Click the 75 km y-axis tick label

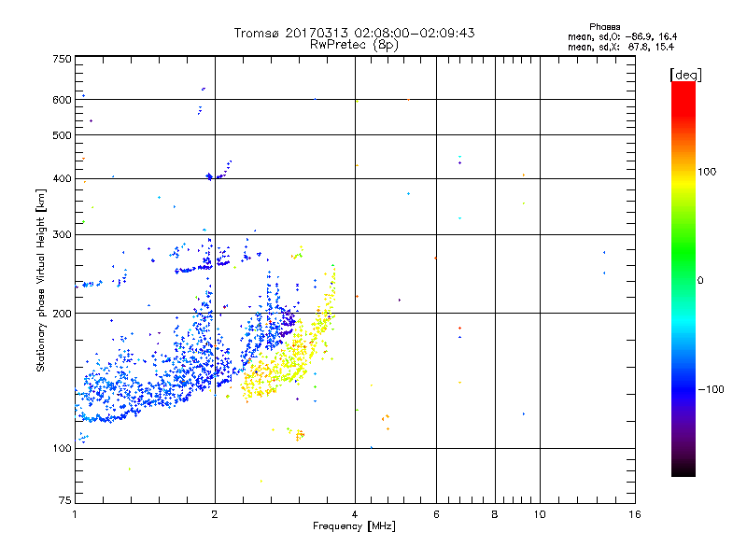pyautogui.click(x=63, y=501)
